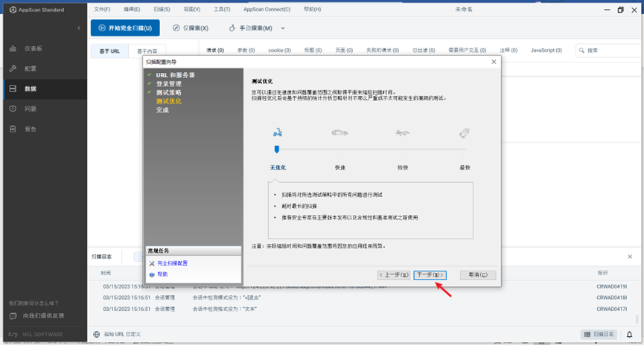The height and width of the screenshot is (345, 644).
Task: Open the View menu
Action: (x=192, y=9)
